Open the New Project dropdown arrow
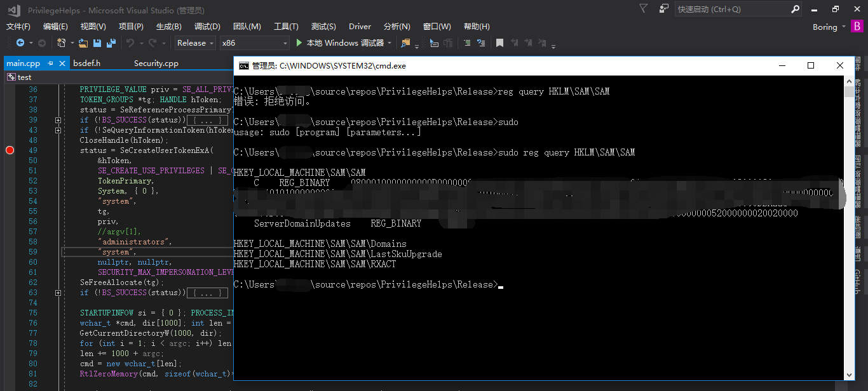Screen dimensions: 868x391 point(72,43)
